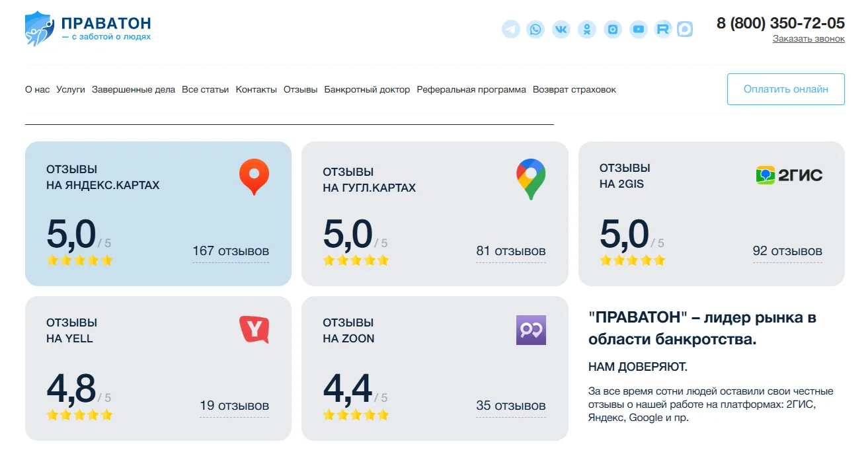Click the ПРАВАТОН shield logo

[x=39, y=29]
